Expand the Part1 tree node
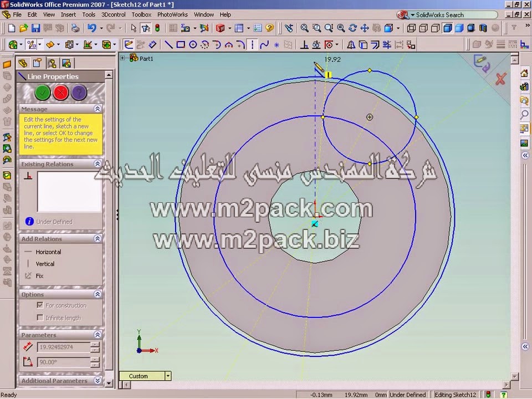The height and width of the screenshot is (399, 532). (122, 58)
